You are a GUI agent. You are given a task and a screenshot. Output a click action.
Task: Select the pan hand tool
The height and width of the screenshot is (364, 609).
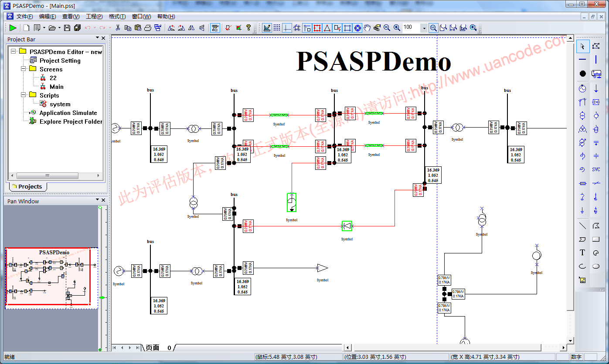(367, 28)
